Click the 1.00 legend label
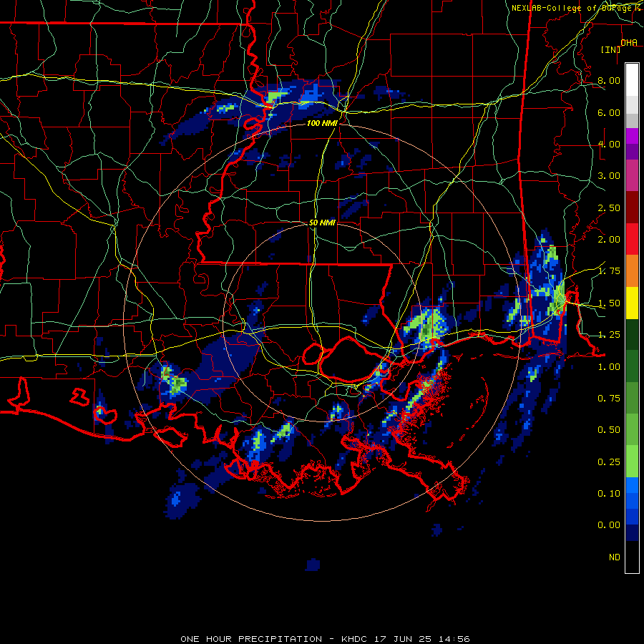Screen dimensions: 644x644 pos(609,367)
